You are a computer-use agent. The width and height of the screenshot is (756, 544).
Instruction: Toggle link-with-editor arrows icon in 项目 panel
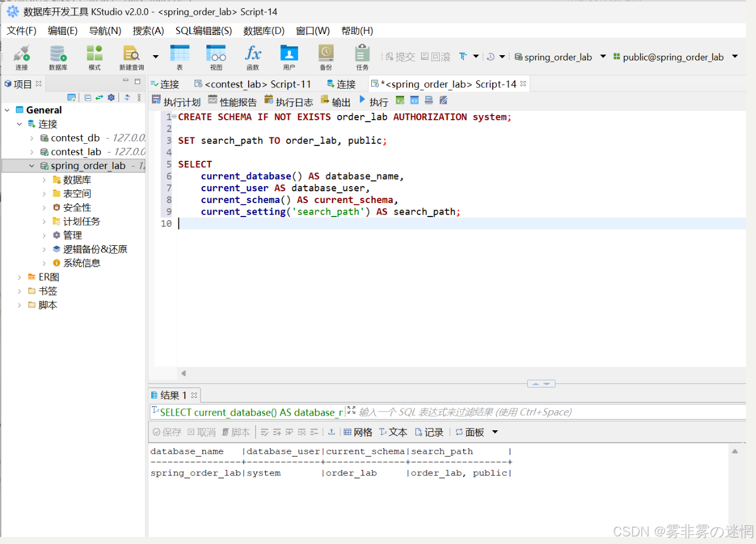(x=99, y=97)
